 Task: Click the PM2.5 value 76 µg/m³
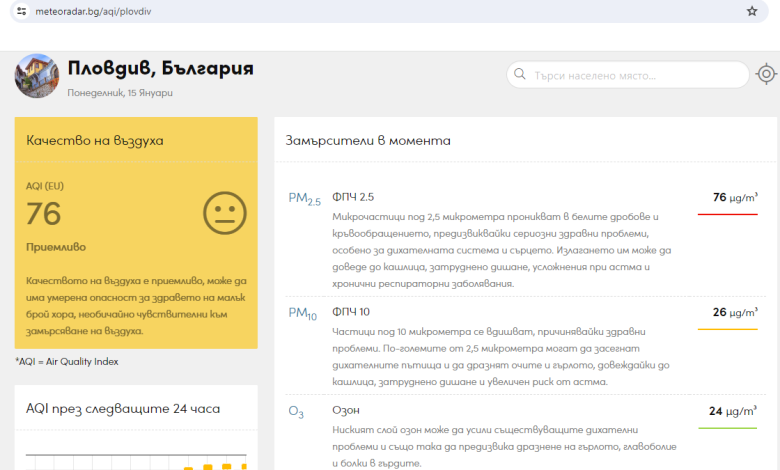pyautogui.click(x=735, y=197)
